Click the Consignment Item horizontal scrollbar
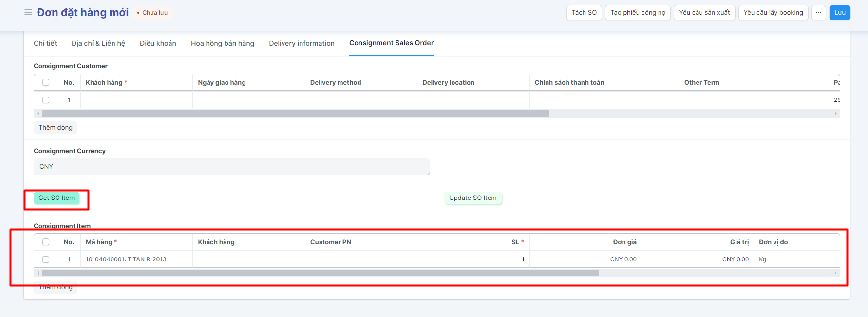This screenshot has height=317, width=868. 320,273
